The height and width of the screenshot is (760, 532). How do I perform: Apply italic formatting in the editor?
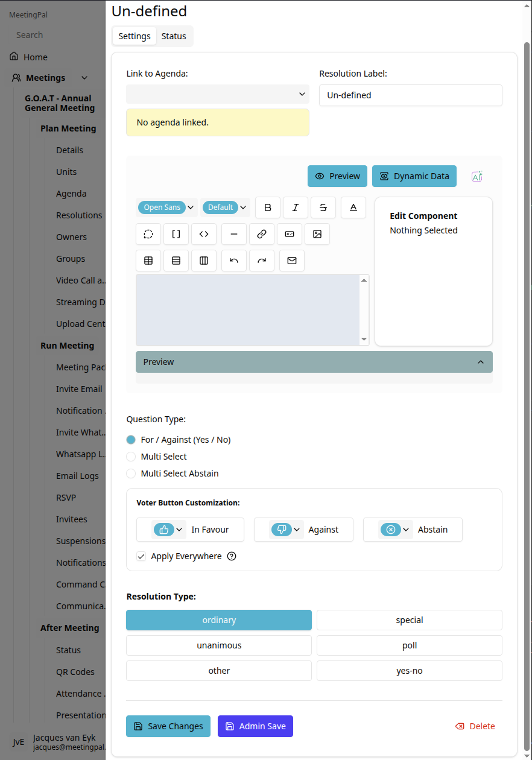(296, 207)
